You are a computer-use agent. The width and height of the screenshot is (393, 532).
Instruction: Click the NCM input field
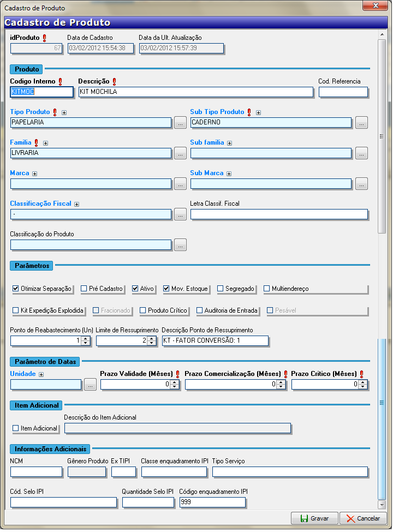tap(37, 473)
